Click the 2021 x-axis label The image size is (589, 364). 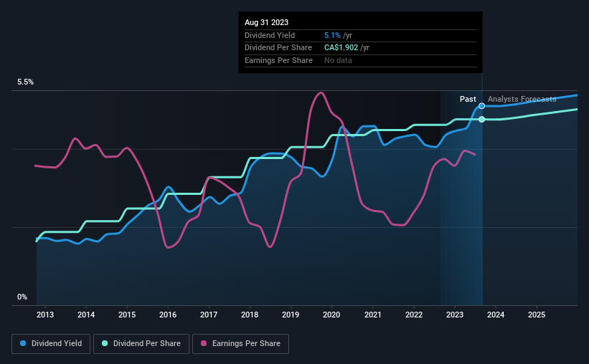373,315
